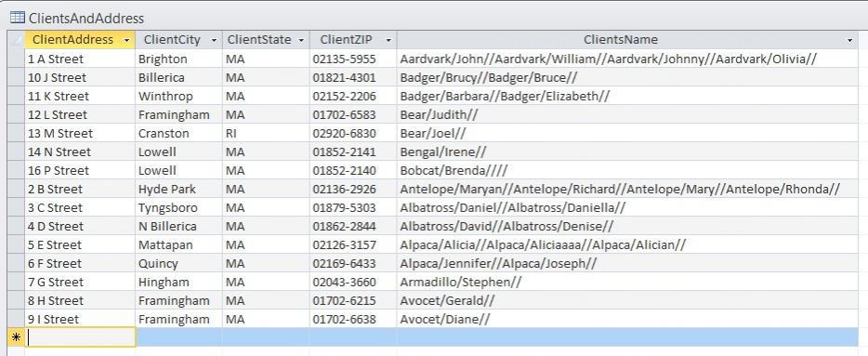Click ZIP cell '01879-5303'

pyautogui.click(x=353, y=207)
